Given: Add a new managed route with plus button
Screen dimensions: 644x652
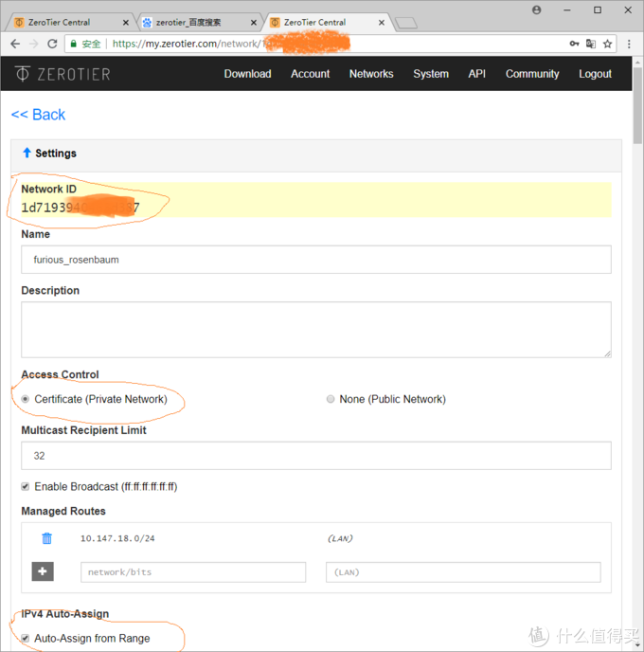Looking at the screenshot, I should [43, 571].
